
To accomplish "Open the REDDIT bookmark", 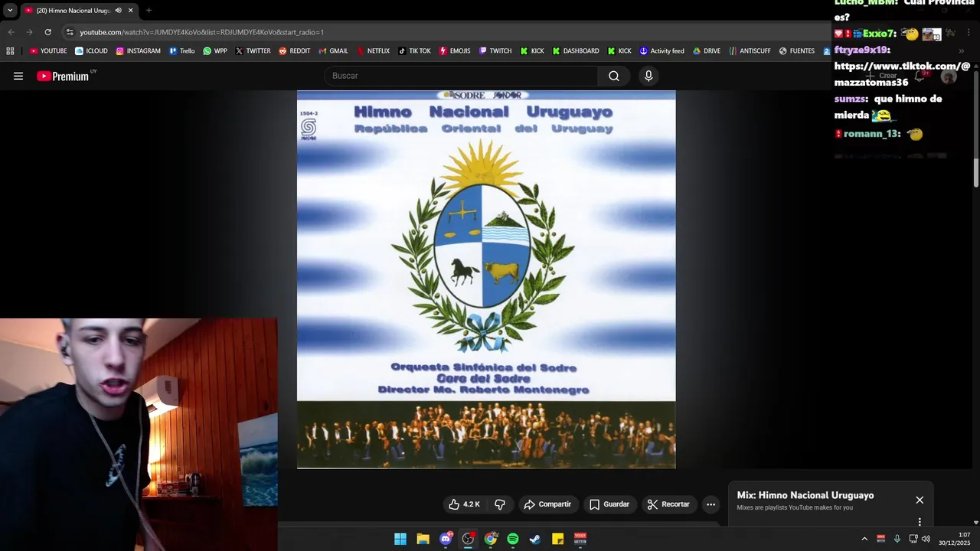I will (295, 51).
